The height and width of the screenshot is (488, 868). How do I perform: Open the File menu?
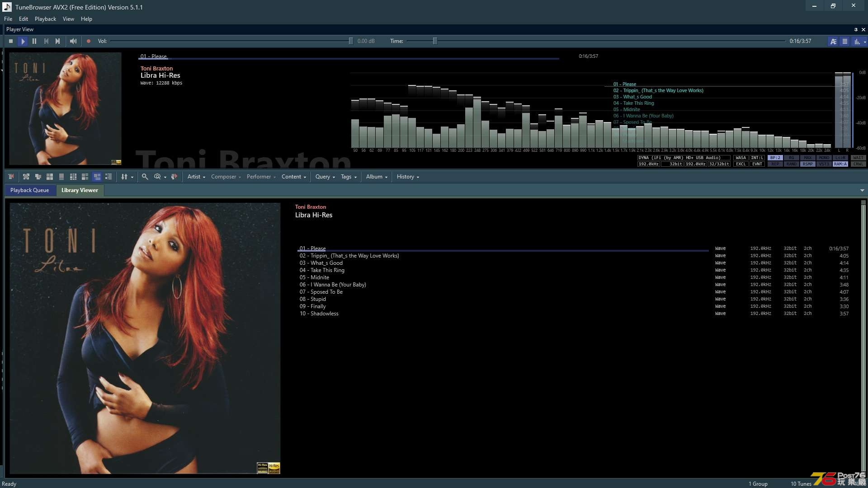pyautogui.click(x=8, y=19)
